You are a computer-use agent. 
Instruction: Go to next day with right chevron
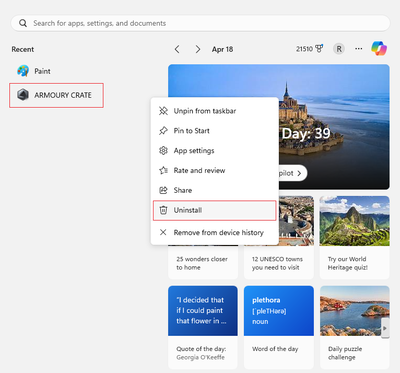pyautogui.click(x=198, y=49)
